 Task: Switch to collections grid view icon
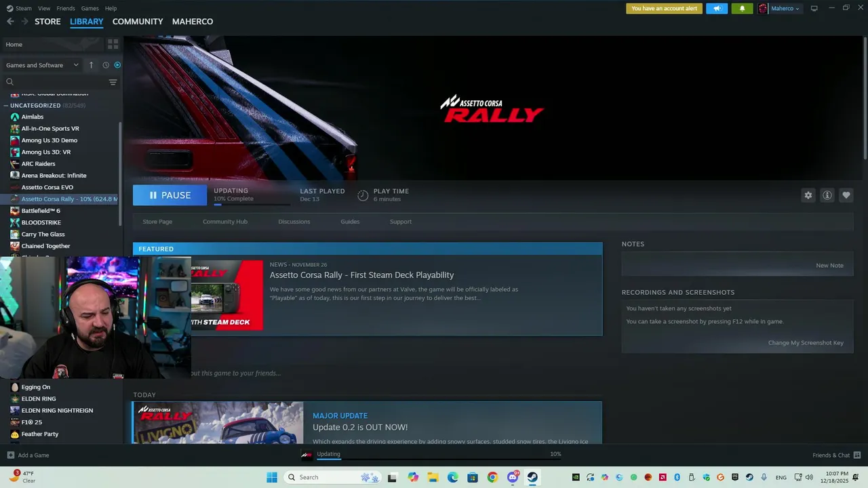pos(113,44)
